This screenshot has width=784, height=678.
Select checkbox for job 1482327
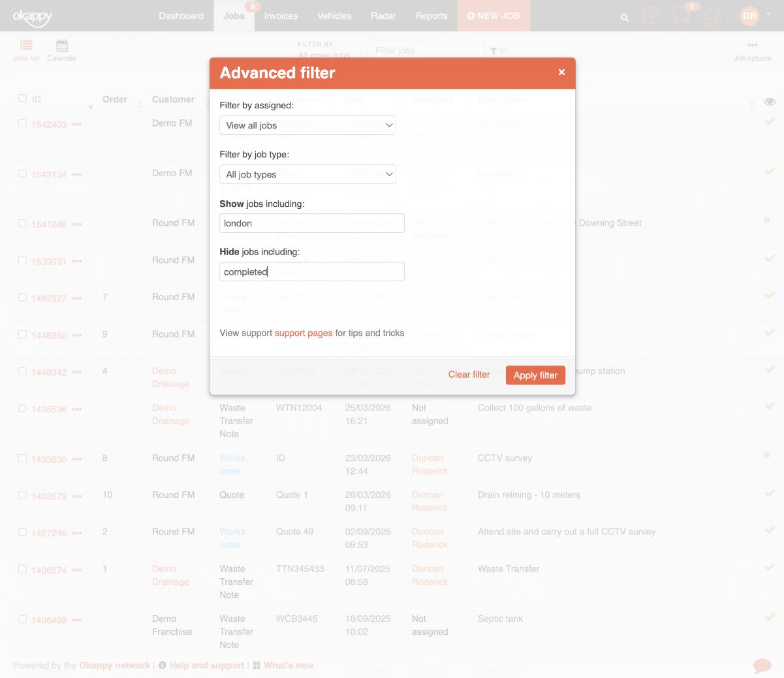coord(22,297)
